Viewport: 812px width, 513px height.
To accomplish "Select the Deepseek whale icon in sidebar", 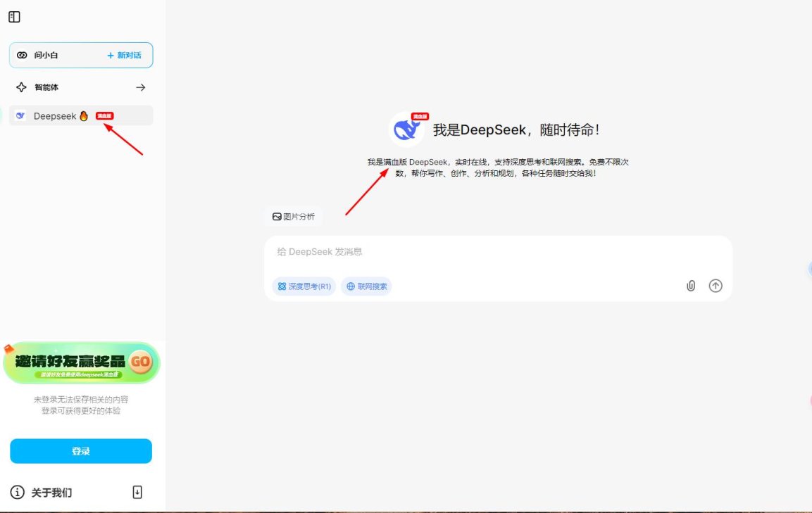I will coord(20,116).
